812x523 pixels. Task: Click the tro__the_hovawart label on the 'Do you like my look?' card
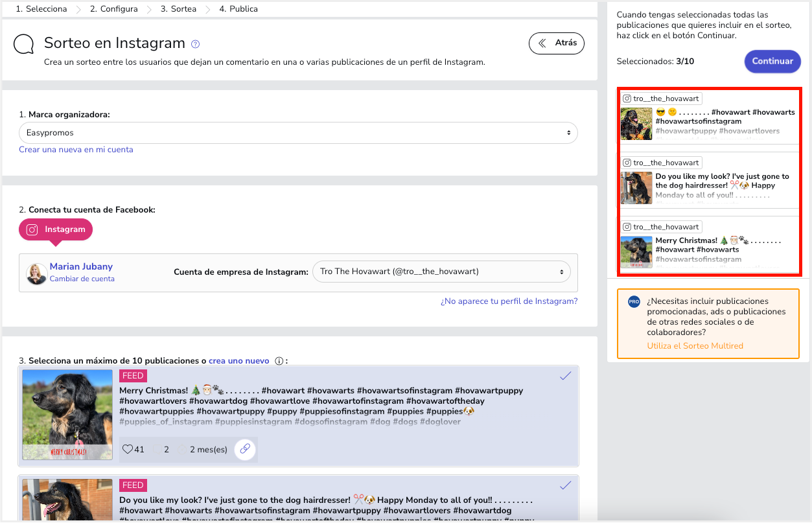(666, 163)
